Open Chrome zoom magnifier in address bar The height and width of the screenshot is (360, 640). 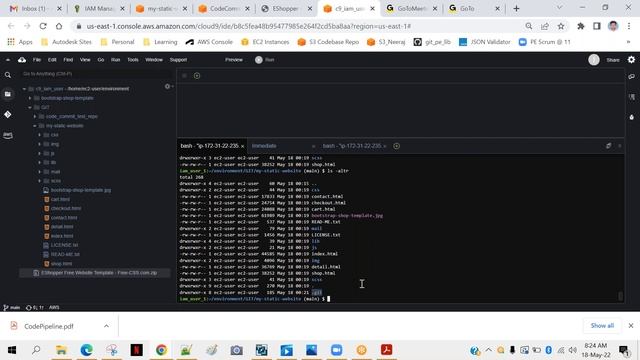point(529,26)
